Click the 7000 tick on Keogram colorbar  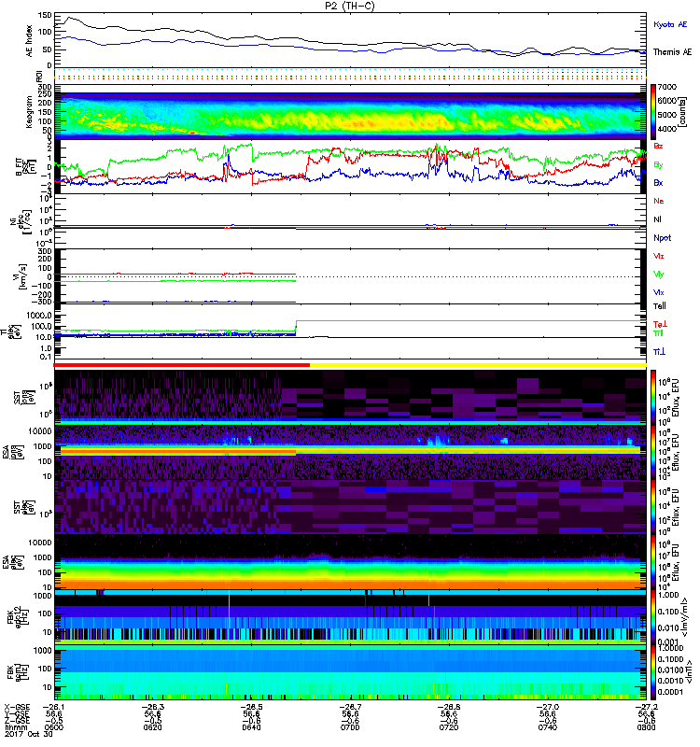pyautogui.click(x=667, y=87)
